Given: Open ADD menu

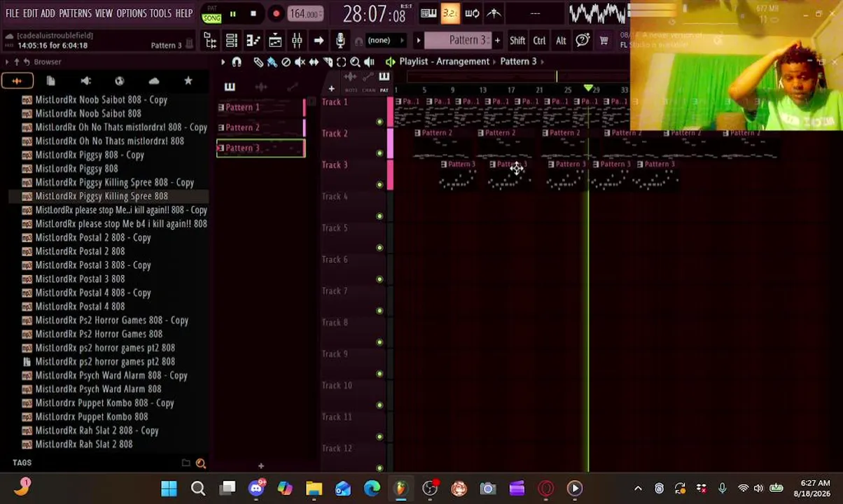Looking at the screenshot, I should point(48,13).
